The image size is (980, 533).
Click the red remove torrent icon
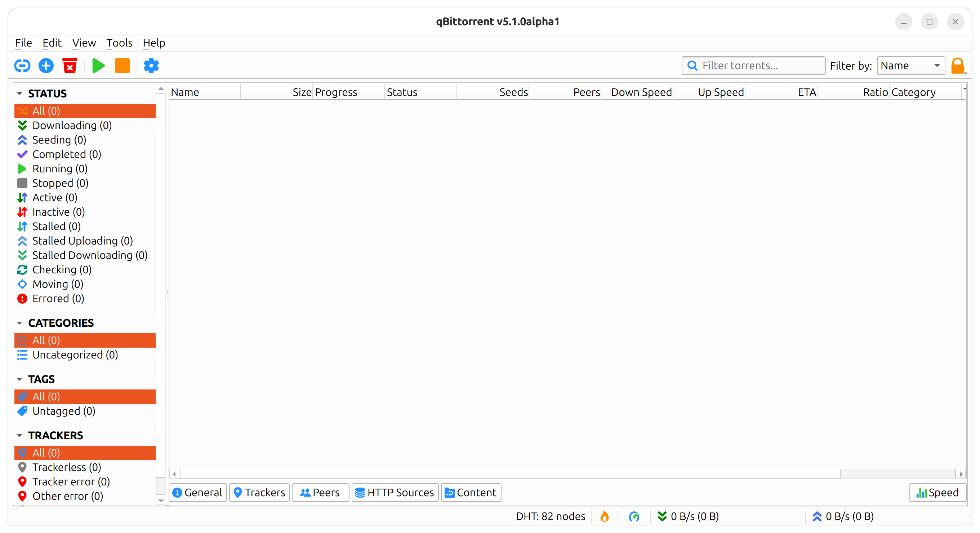(x=70, y=66)
